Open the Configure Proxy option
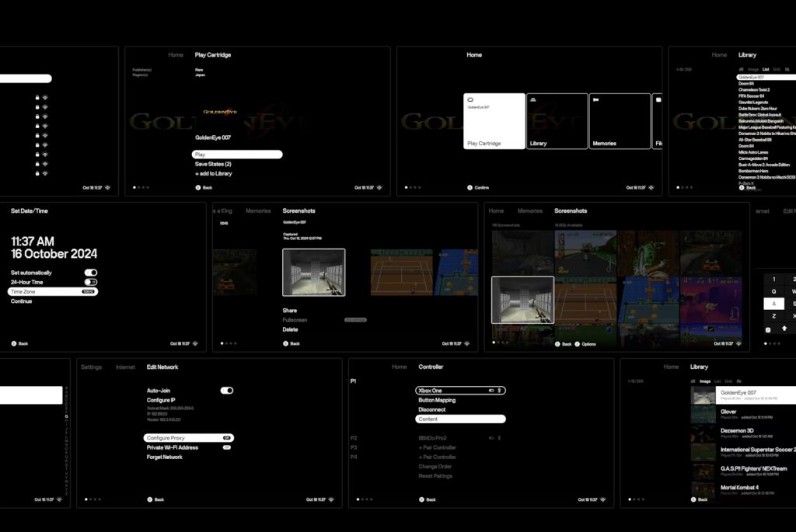Image resolution: width=796 pixels, height=532 pixels. click(188, 438)
